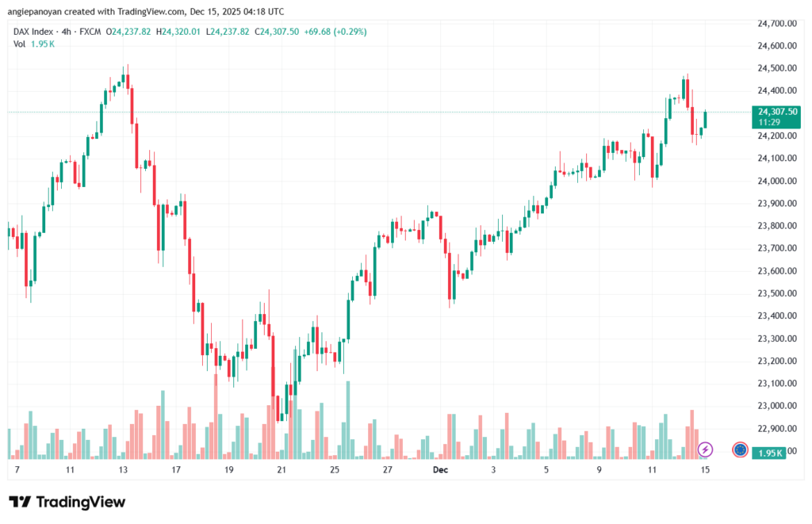Click the 9 date on time axis
The height and width of the screenshot is (524, 812).
[x=599, y=470]
